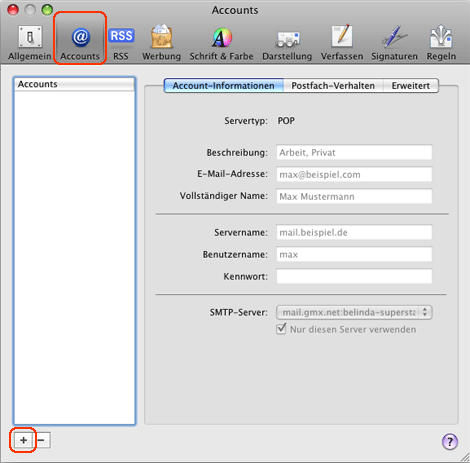Click the E-Mail-Adresse input field

[354, 174]
